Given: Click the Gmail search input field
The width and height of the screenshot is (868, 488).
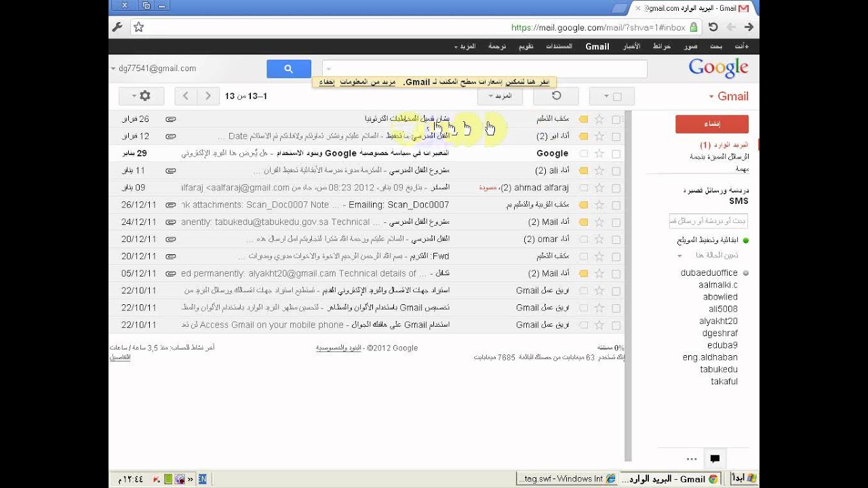Looking at the screenshot, I should point(484,69).
